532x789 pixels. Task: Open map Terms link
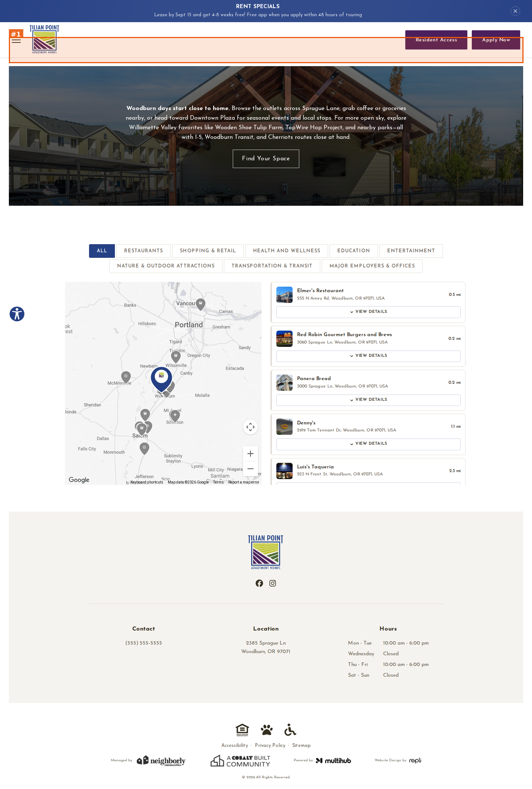point(218,482)
